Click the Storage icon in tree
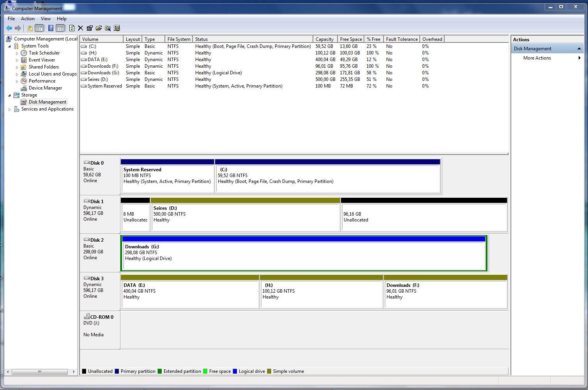Image resolution: width=588 pixels, height=390 pixels. pyautogui.click(x=16, y=95)
